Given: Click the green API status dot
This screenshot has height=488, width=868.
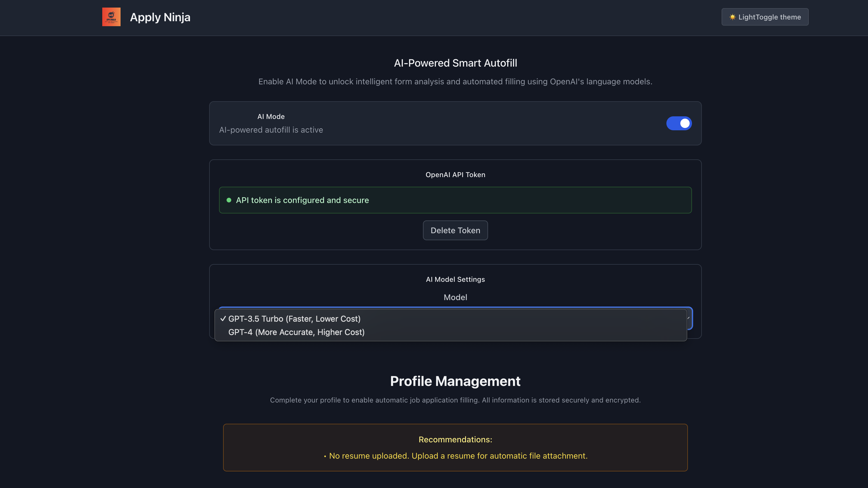Looking at the screenshot, I should (x=229, y=200).
